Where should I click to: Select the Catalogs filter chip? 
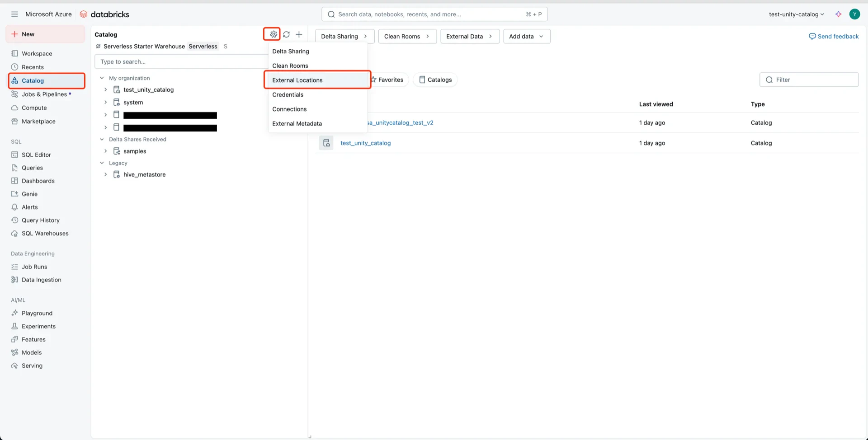tap(435, 80)
